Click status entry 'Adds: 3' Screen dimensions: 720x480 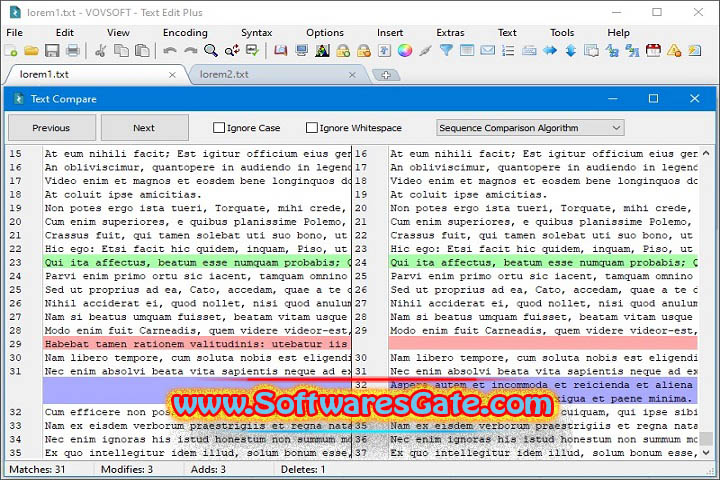click(x=208, y=469)
